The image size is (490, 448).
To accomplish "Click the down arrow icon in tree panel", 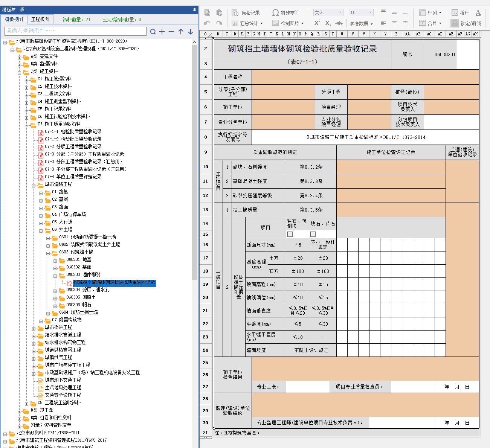I will [x=191, y=32].
